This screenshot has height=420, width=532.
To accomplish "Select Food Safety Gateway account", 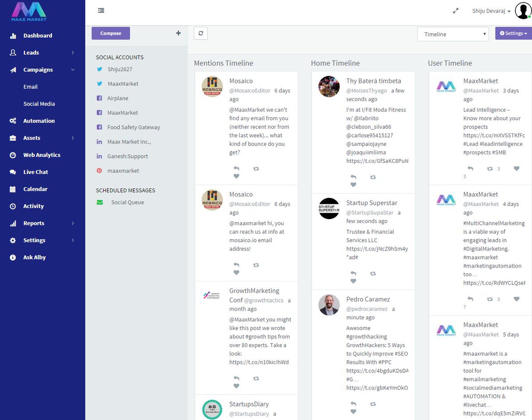I will (x=133, y=127).
